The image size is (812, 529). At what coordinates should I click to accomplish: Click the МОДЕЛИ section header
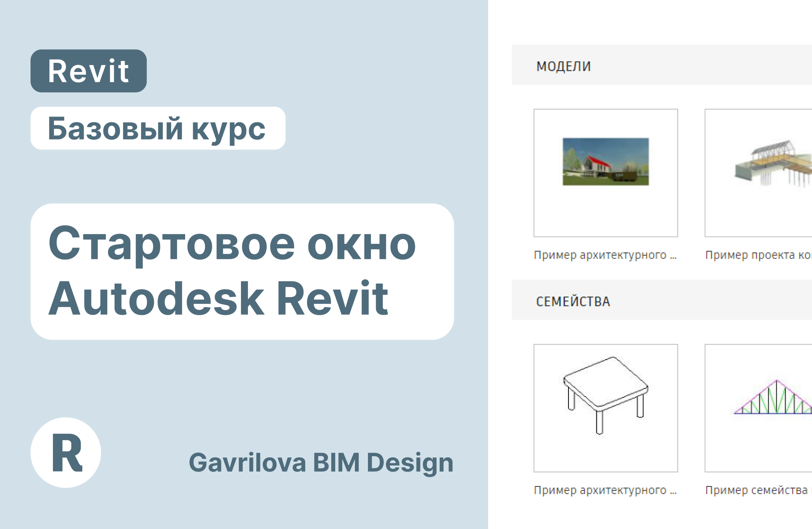tap(662, 65)
